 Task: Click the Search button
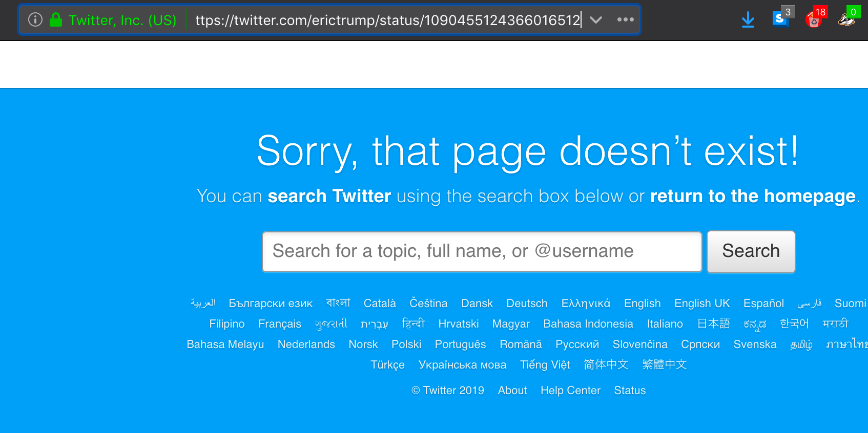[751, 251]
